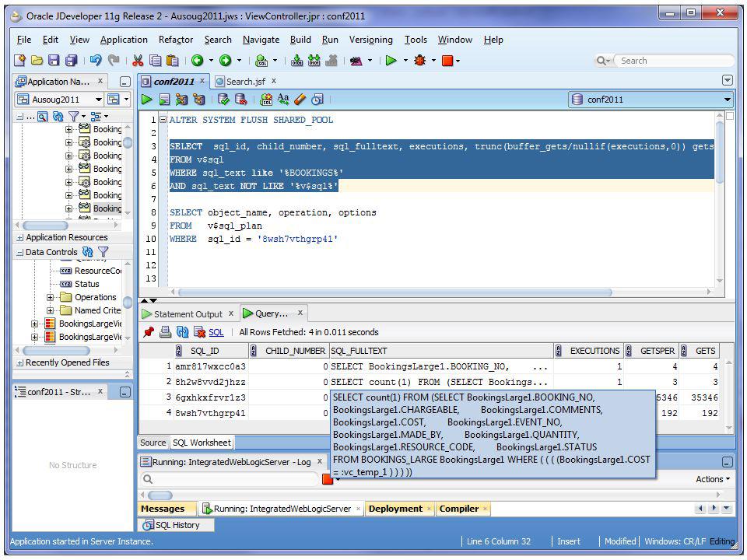Image resolution: width=747 pixels, height=560 pixels.
Task: Open the Actions dropdown in log panel
Action: coord(713,479)
